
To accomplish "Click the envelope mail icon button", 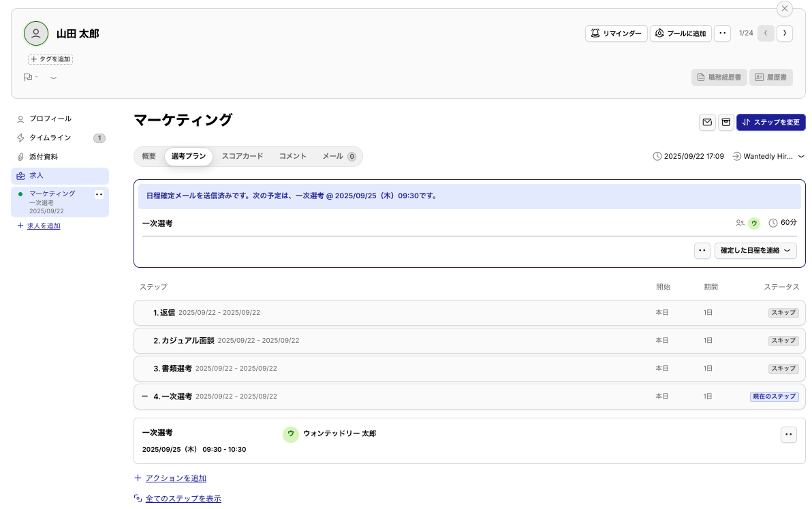I will [707, 122].
